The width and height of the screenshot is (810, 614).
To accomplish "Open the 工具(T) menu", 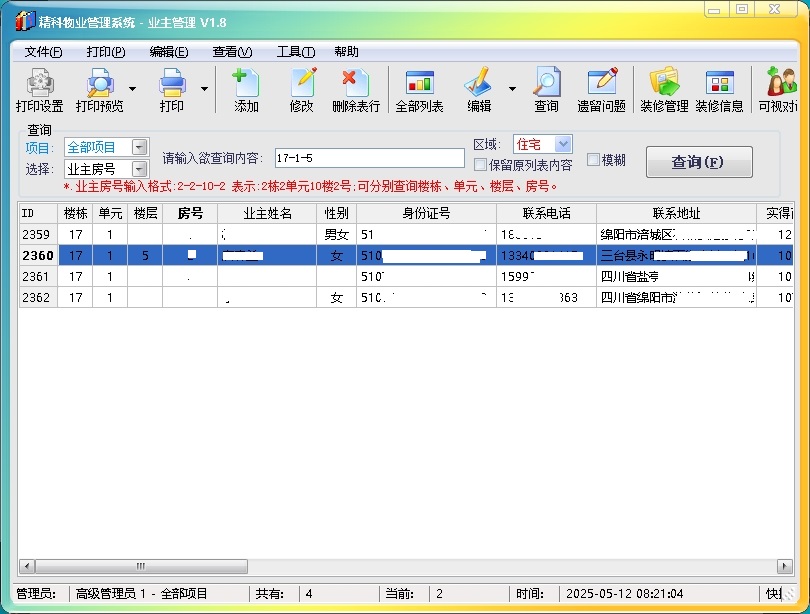I will [x=295, y=52].
